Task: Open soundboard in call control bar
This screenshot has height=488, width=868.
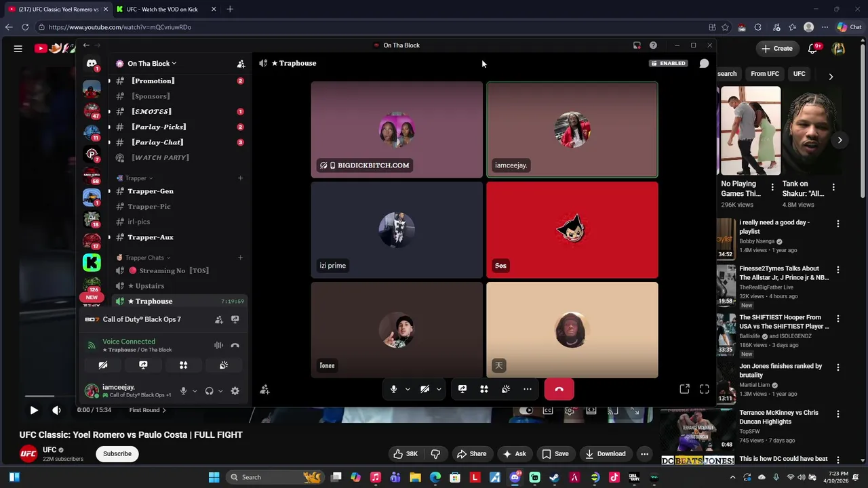Action: (x=506, y=389)
